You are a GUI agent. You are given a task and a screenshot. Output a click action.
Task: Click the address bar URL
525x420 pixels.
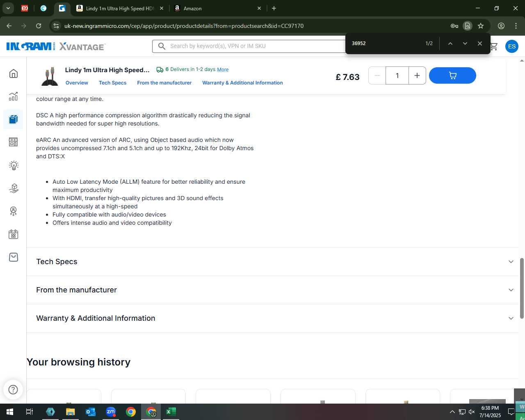point(184,26)
